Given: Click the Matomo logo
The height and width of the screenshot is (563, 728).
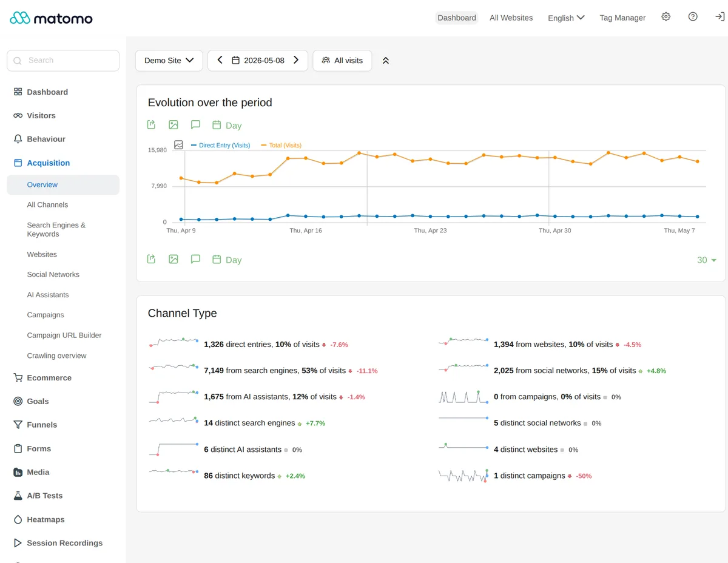Looking at the screenshot, I should point(51,18).
